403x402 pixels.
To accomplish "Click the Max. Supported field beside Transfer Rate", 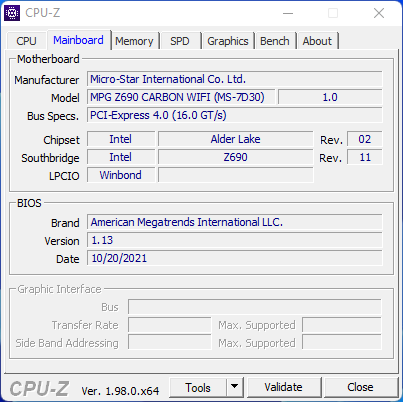I will 342,325.
